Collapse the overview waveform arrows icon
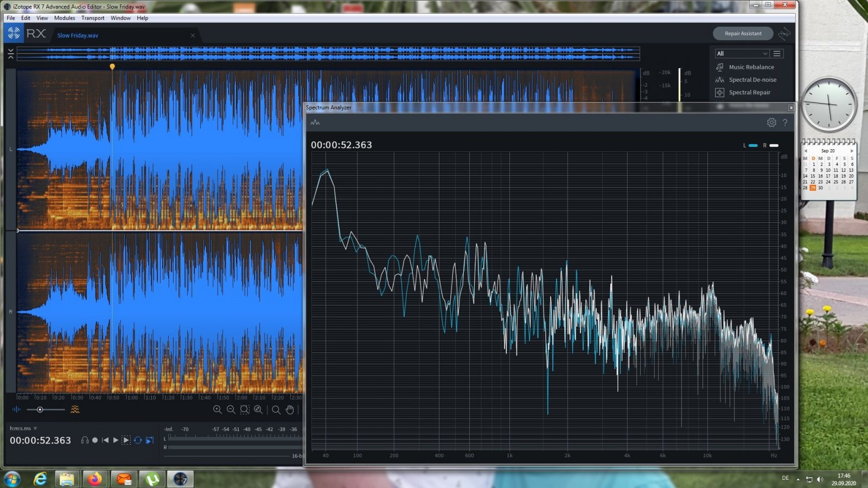Viewport: 868px width, 488px height. (10, 53)
